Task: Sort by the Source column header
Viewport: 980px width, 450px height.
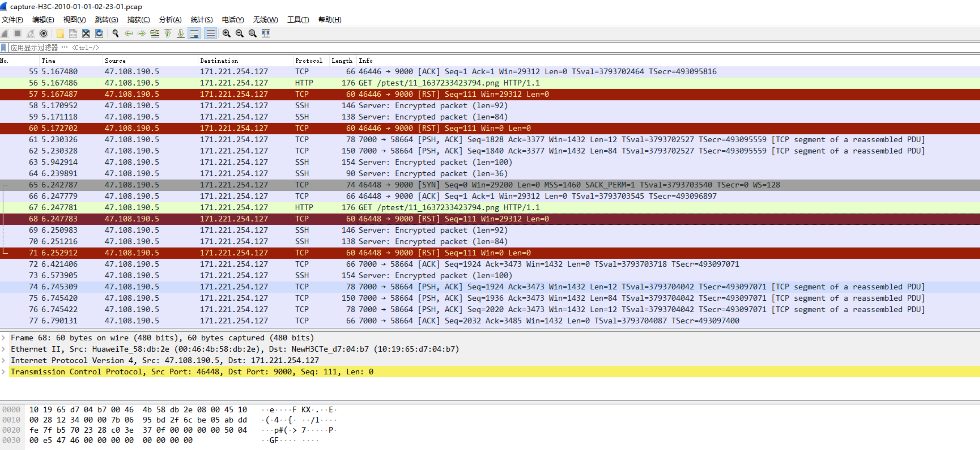Action: (115, 61)
